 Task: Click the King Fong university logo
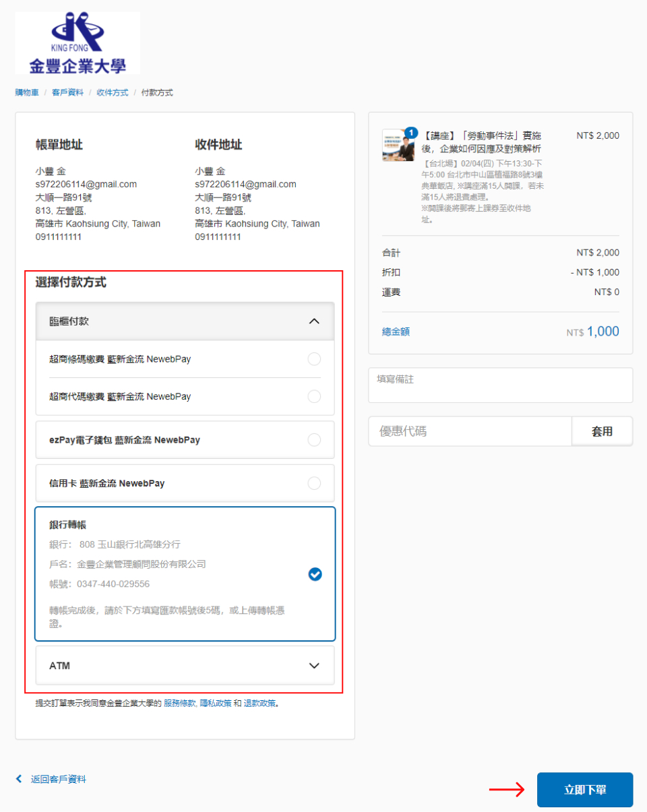(x=78, y=43)
